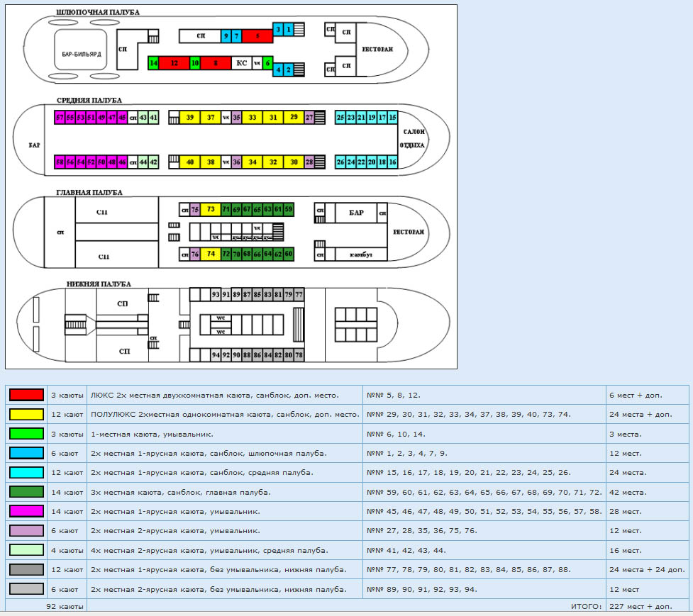Select dark green cabin 71 on main deck
Viewport: 693px width, 616px height.
(226, 209)
